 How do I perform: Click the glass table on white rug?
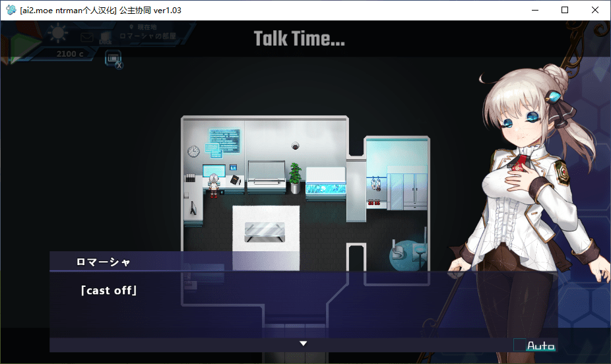265,229
